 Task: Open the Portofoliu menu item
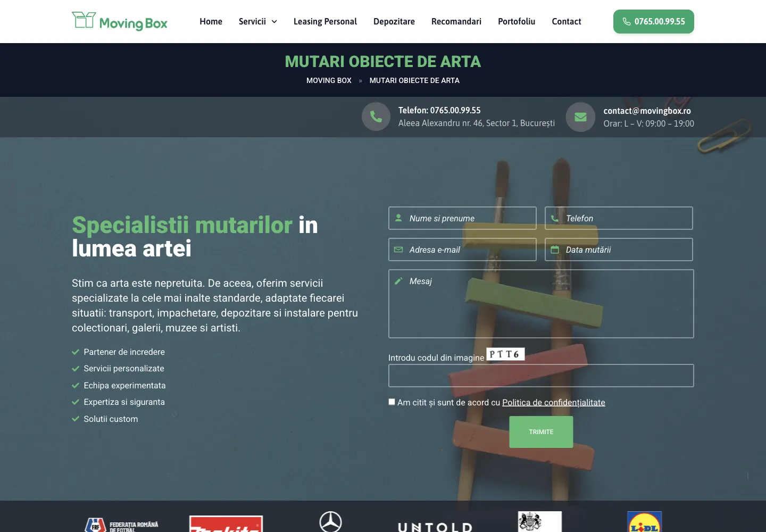click(x=517, y=22)
